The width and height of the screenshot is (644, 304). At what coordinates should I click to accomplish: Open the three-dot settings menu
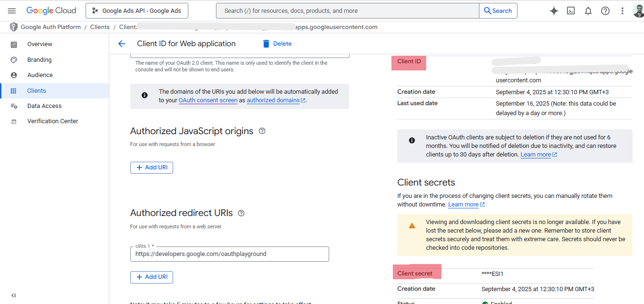click(x=622, y=11)
